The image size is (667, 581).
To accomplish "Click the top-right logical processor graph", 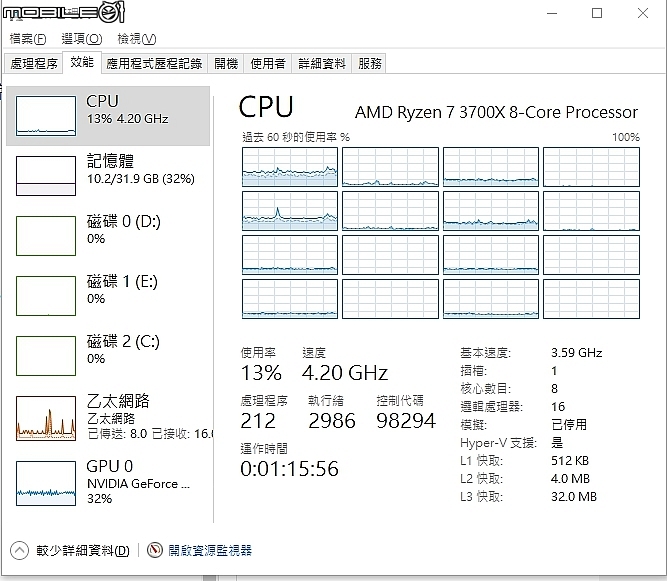I will click(x=591, y=167).
